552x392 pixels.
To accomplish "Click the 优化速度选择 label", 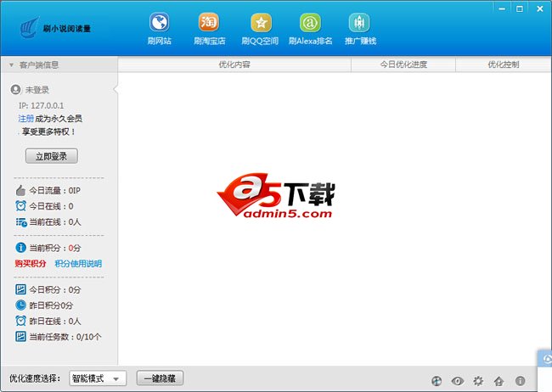I will coord(35,378).
